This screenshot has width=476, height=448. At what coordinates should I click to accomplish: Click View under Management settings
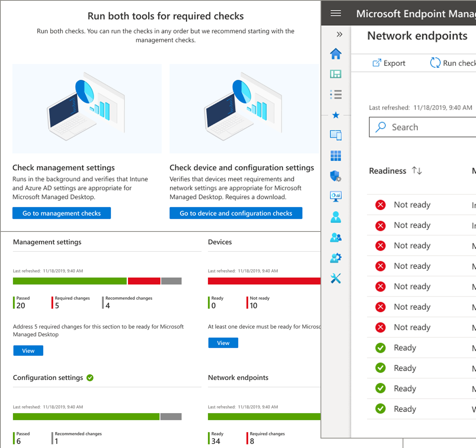click(x=28, y=351)
